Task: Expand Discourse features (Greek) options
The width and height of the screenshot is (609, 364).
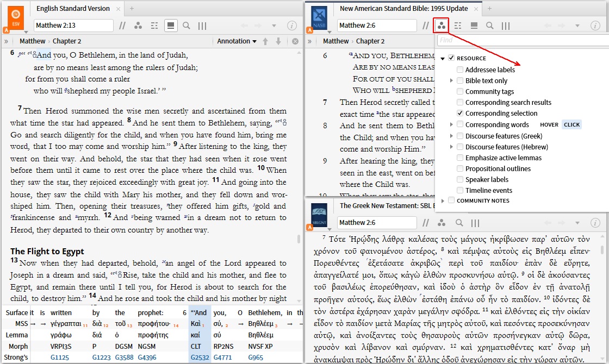Action: point(451,136)
